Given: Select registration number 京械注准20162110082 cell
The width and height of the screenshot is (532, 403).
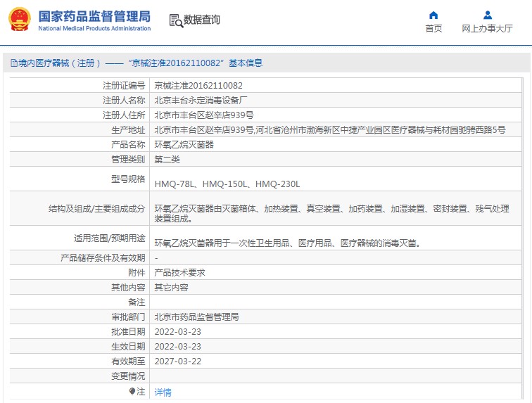Looking at the screenshot, I should [198, 86].
